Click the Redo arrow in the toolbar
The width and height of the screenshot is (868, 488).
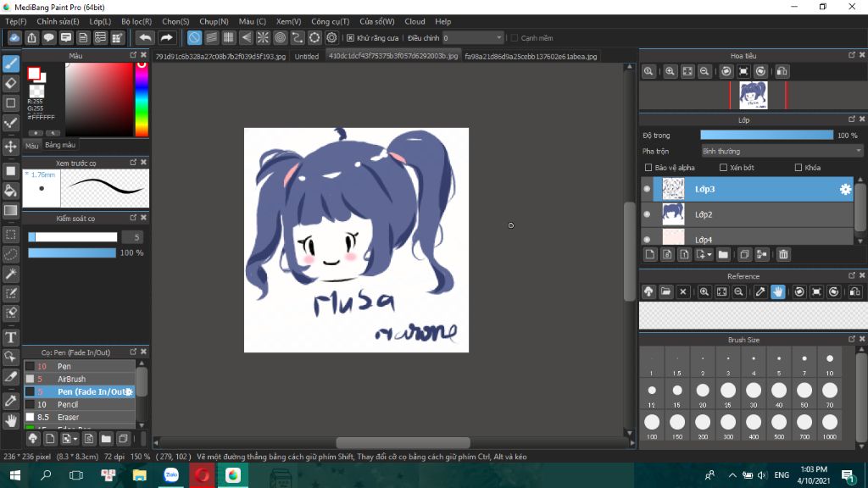point(166,37)
